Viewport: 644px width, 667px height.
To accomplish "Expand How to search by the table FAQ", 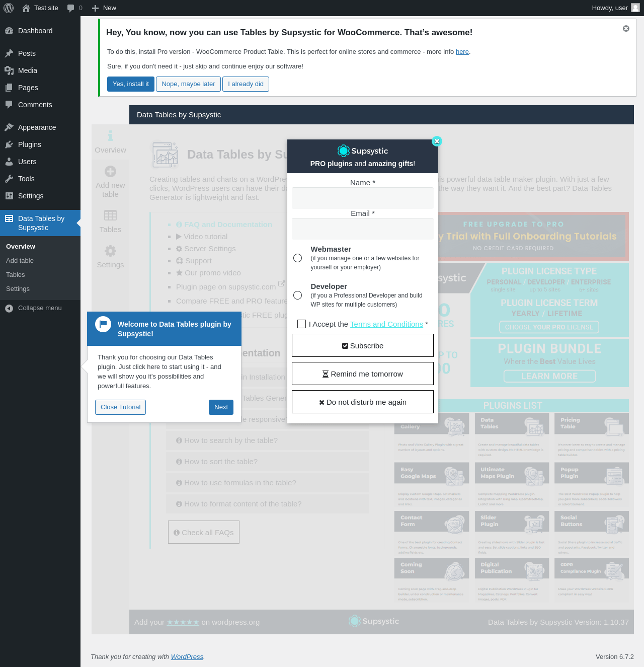I will (x=268, y=440).
